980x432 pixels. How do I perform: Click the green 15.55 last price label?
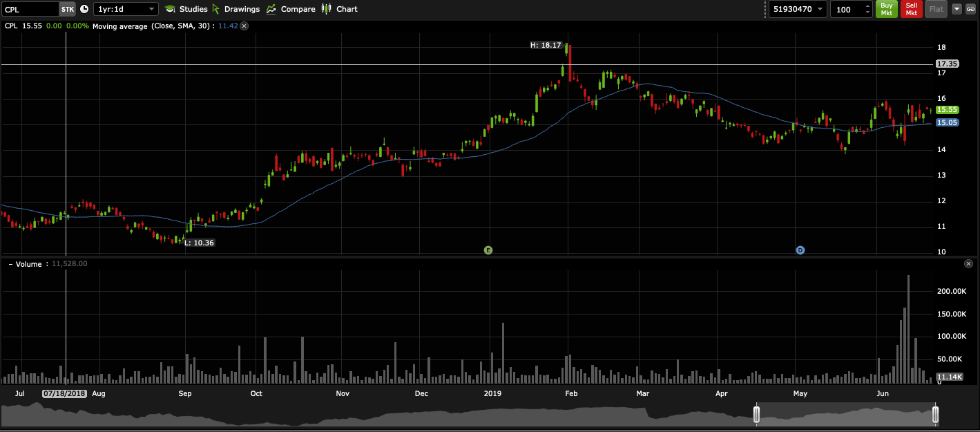tap(947, 109)
